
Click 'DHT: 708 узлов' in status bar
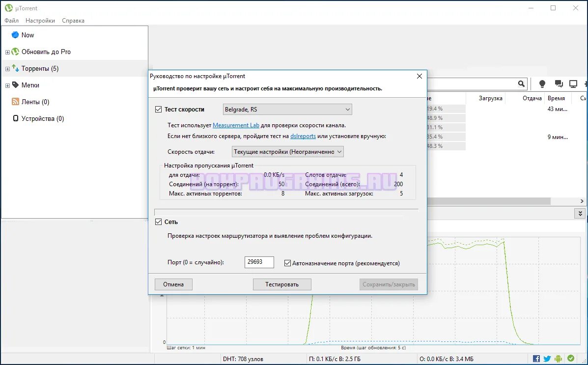point(243,359)
